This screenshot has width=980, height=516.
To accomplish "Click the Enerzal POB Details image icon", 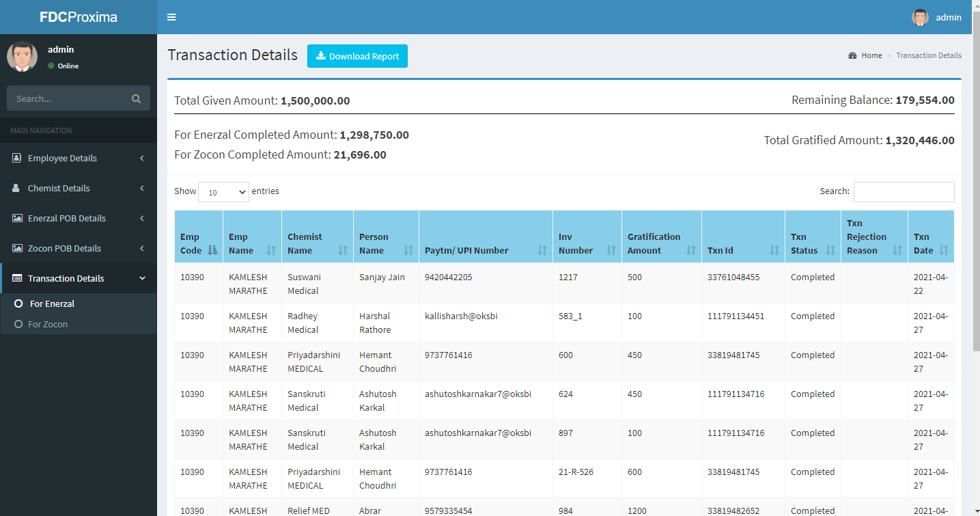I will (x=16, y=218).
